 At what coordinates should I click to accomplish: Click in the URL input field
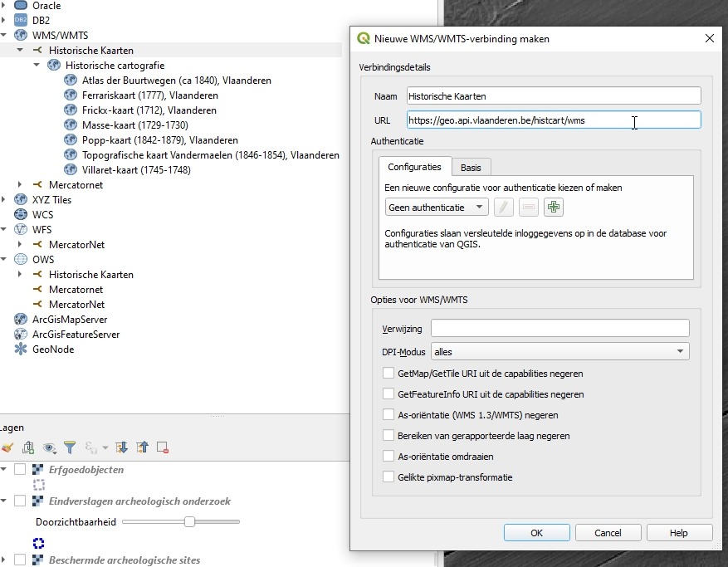[554, 120]
